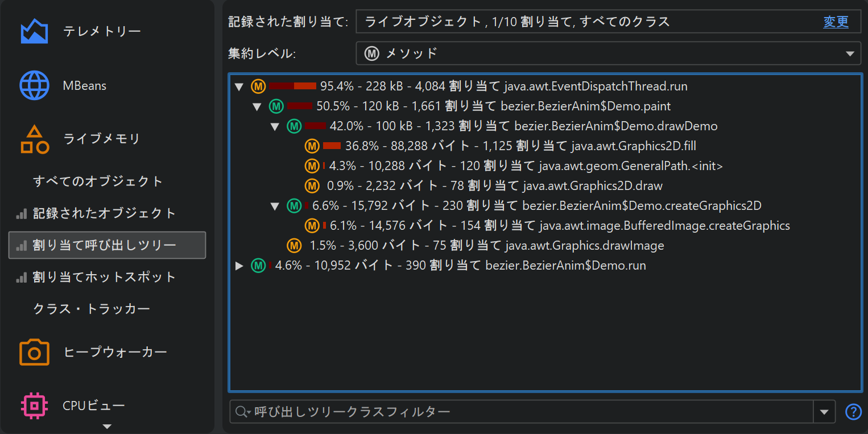Click method icon of BufferedImage.createGraphics row

[x=312, y=225]
